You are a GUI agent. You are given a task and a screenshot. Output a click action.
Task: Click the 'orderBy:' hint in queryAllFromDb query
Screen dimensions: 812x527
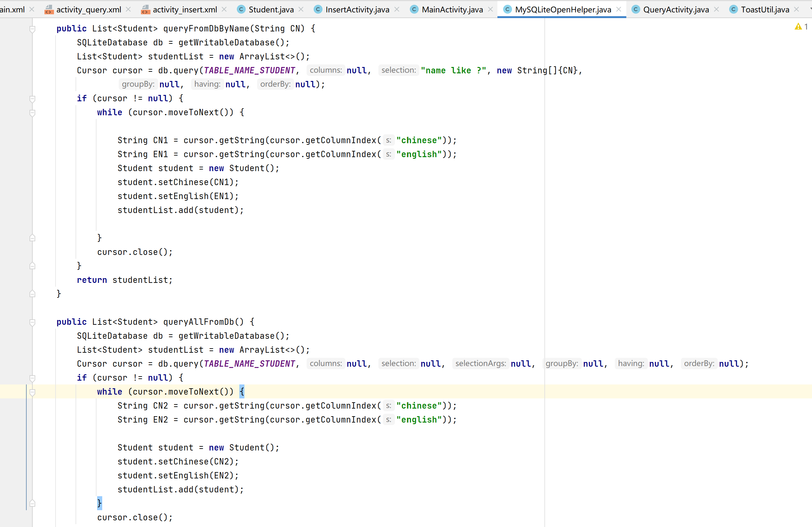tap(699, 364)
